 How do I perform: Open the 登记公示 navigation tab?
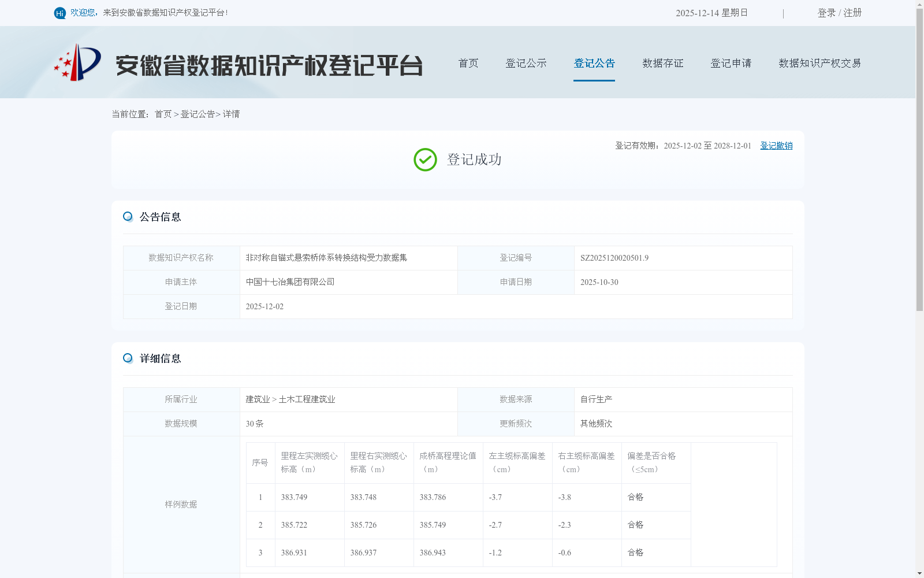[x=526, y=63]
